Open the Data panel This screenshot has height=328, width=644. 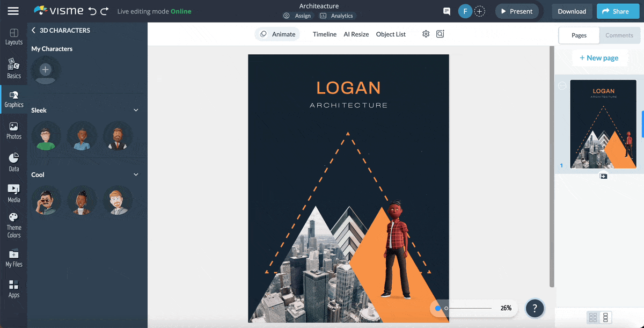click(14, 161)
